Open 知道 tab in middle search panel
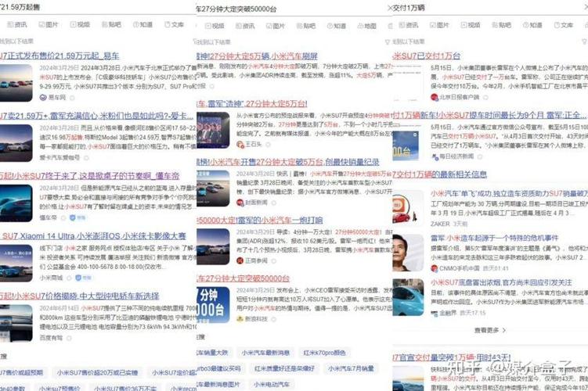Viewport: 588px width, 391px height. point(337,26)
